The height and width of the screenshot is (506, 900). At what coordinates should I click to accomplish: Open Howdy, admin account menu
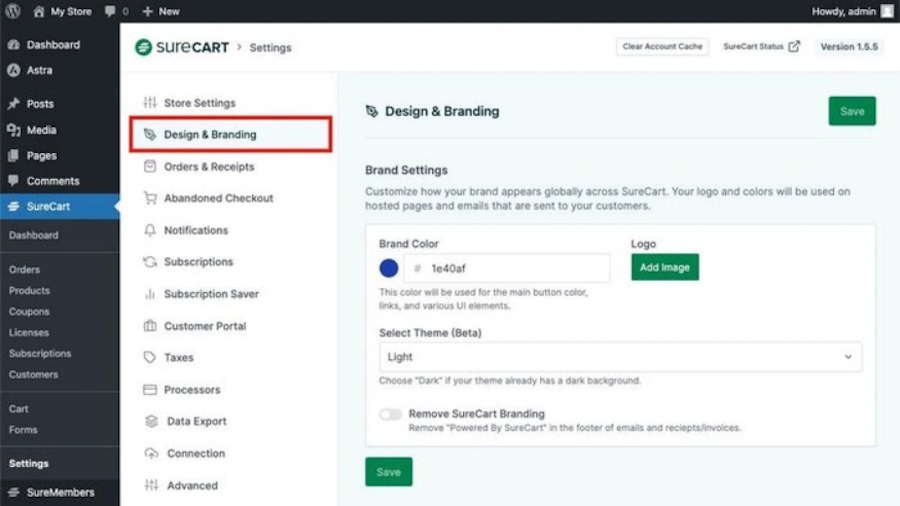point(844,11)
